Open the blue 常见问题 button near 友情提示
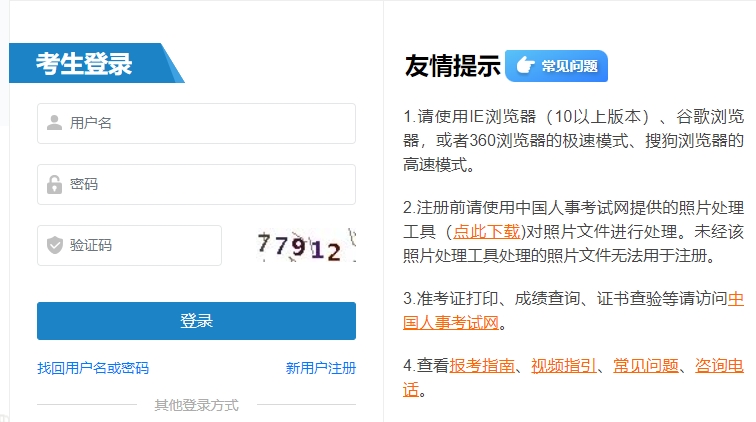Screen dimensions: 756x422 (x=557, y=67)
